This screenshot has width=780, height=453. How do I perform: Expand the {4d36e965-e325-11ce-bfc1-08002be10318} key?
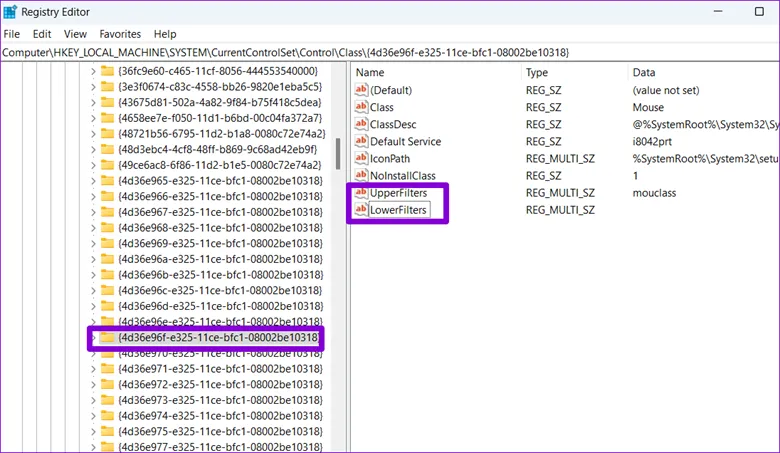click(x=94, y=181)
